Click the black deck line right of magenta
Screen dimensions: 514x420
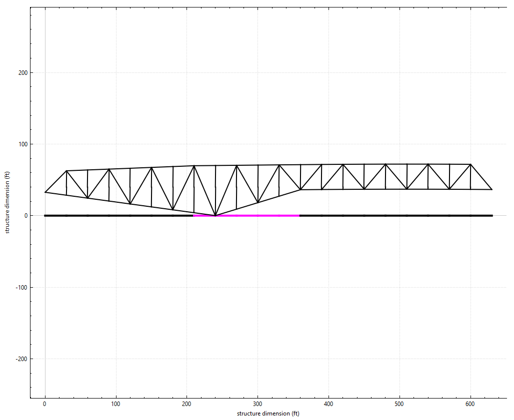[x=395, y=215]
